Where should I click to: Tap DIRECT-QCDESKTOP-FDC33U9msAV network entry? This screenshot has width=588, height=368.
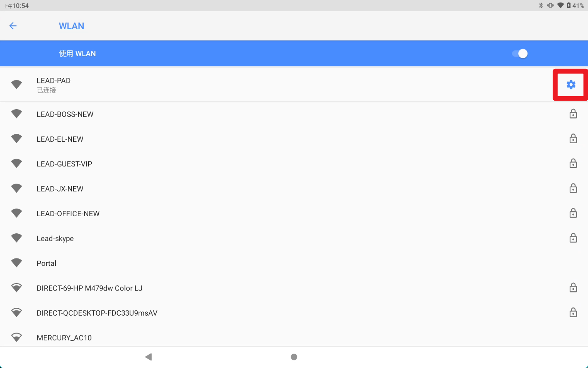click(x=97, y=313)
